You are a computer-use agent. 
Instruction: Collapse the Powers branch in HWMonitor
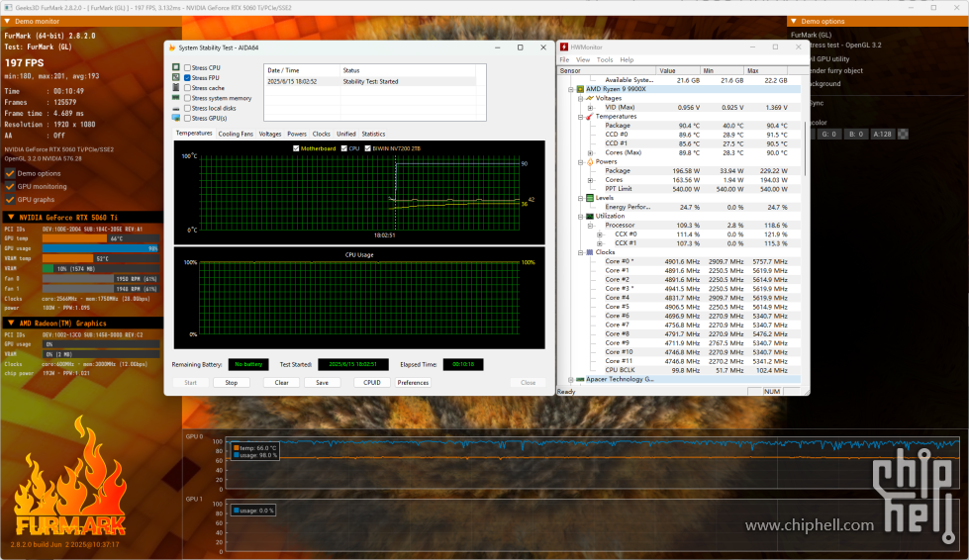click(580, 161)
